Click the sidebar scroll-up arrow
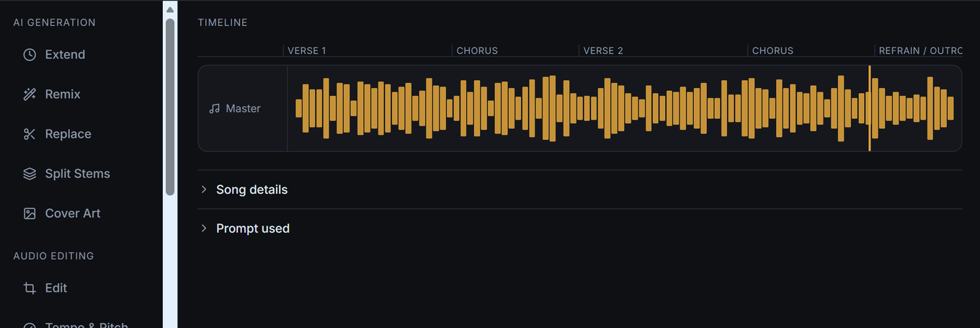 [x=170, y=9]
